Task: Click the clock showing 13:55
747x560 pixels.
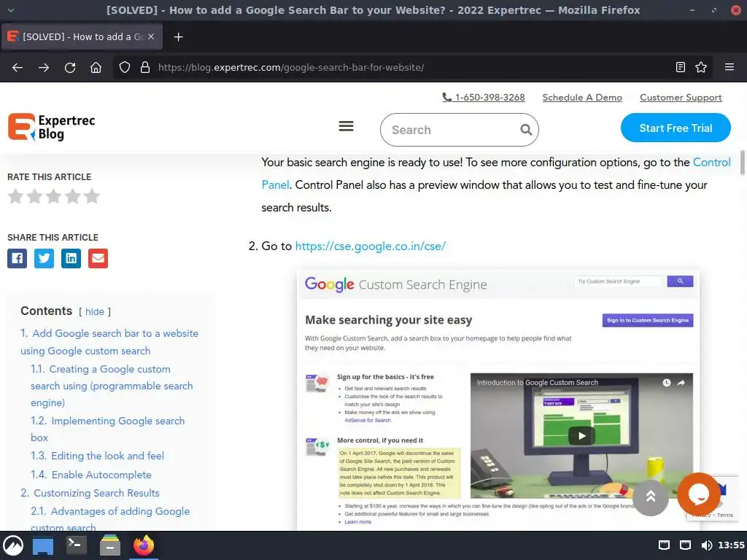Action: [x=731, y=545]
